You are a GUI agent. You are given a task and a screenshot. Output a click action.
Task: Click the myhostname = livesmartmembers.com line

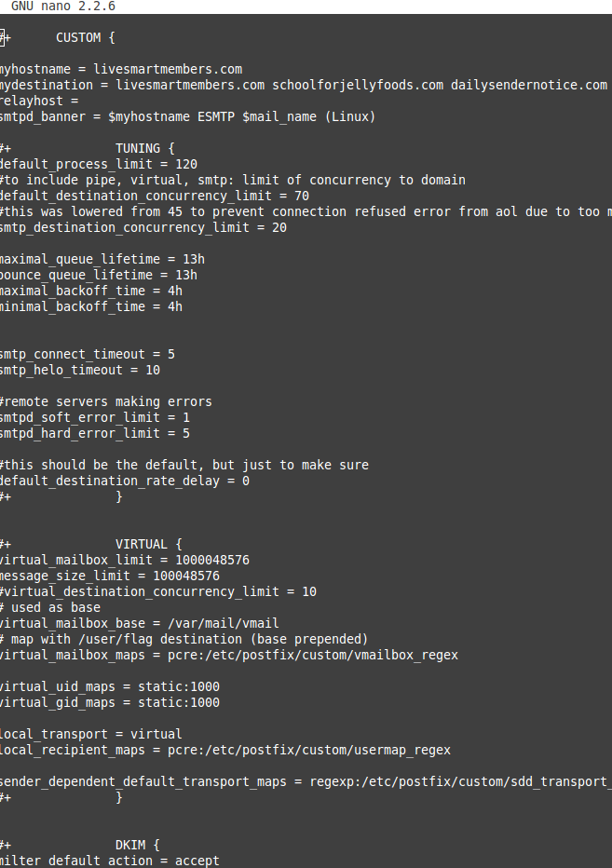(x=121, y=69)
